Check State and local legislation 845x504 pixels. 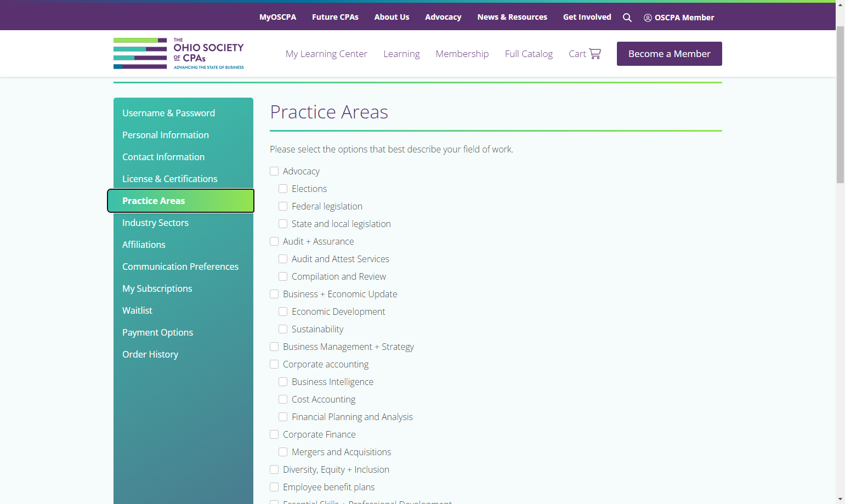pyautogui.click(x=283, y=224)
